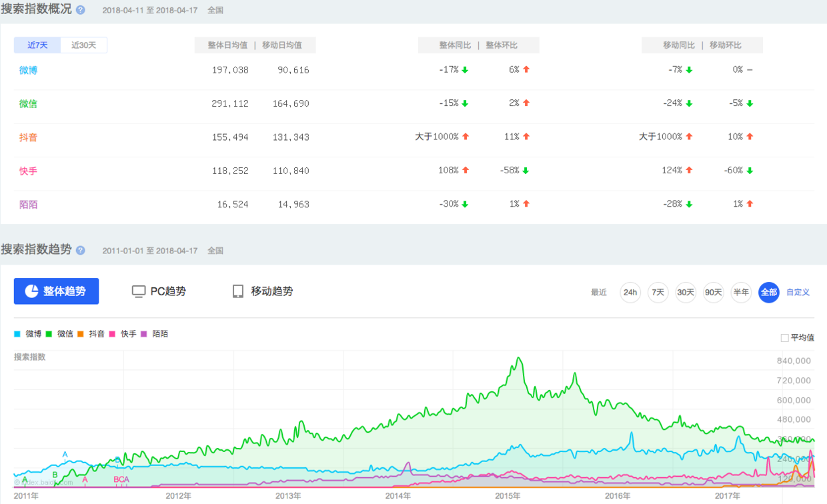Click the 移动趋势 phone icon

pyautogui.click(x=237, y=291)
